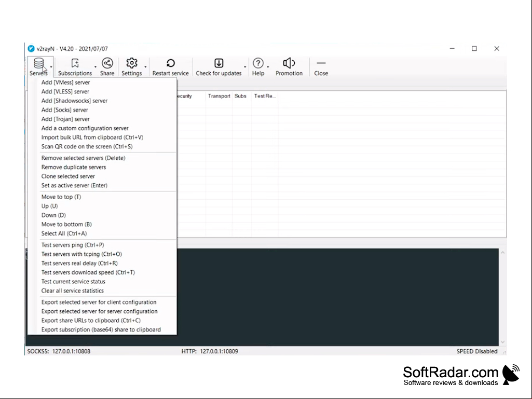Image resolution: width=532 pixels, height=399 pixels.
Task: Select Export share URLs to clipboard
Action: tap(102, 321)
